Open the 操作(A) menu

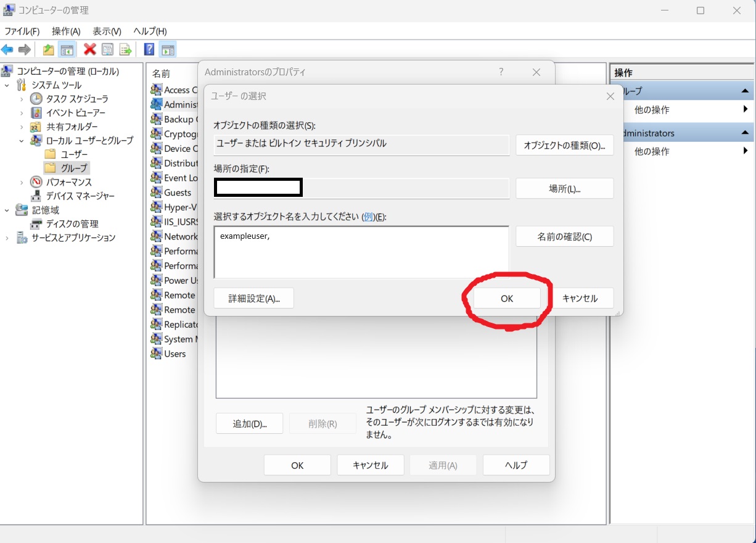pos(66,31)
